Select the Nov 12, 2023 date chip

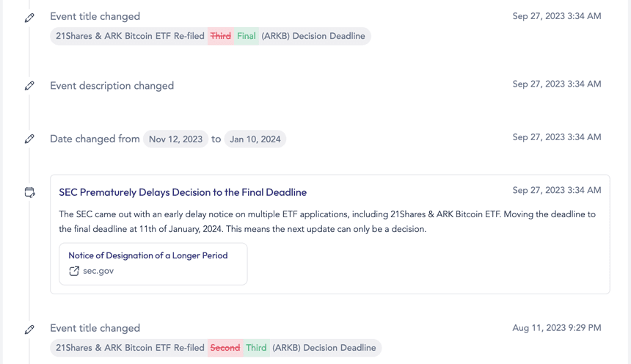175,139
